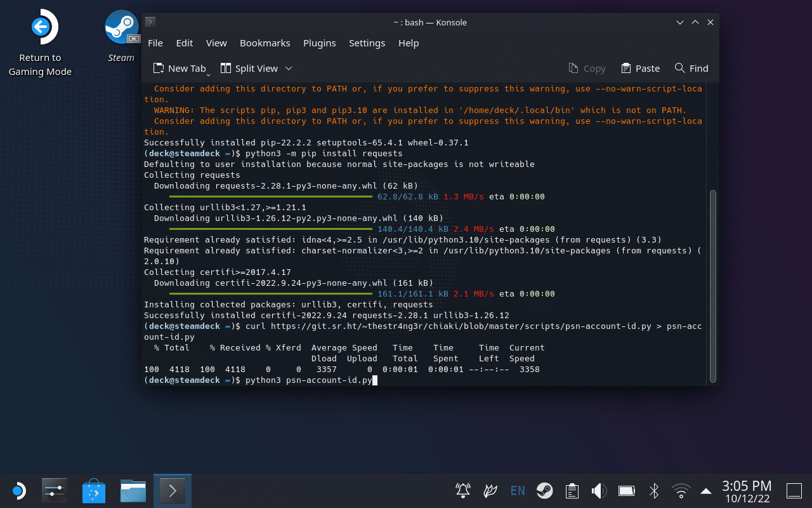Click the 'Defaulting to user installation' line
Screen dimensions: 812x508
339,164
